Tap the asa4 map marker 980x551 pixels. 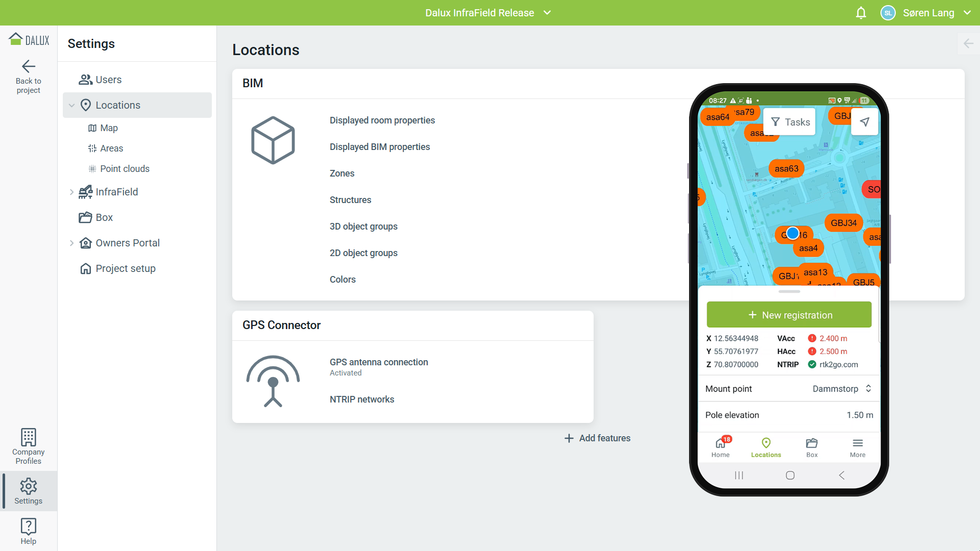(808, 248)
